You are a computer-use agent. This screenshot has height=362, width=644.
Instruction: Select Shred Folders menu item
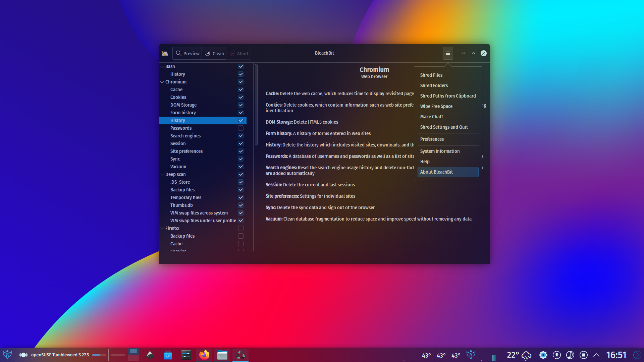[x=448, y=85]
